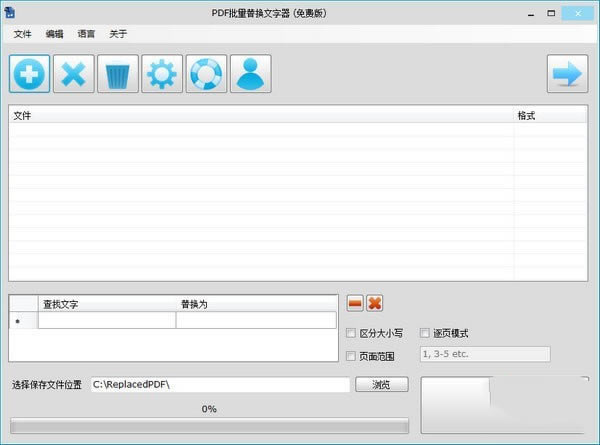Click the asterisk new row selector
600x445 pixels.
click(23, 321)
